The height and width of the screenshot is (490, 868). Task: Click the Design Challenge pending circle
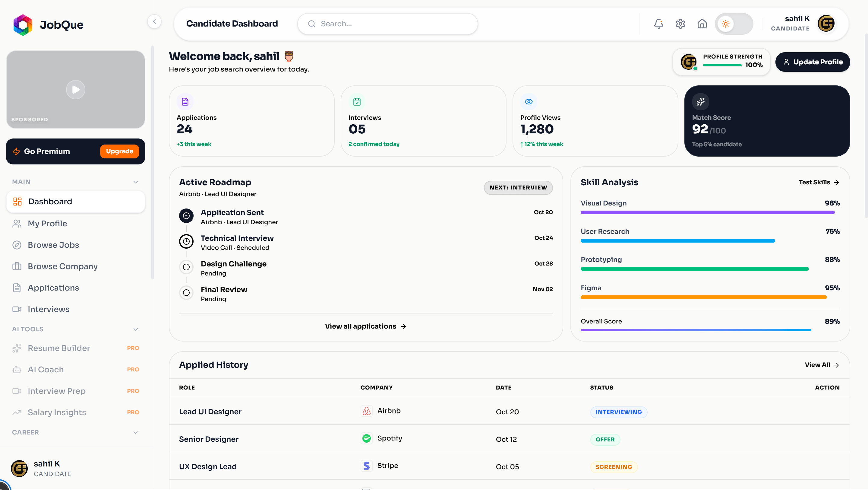click(186, 267)
